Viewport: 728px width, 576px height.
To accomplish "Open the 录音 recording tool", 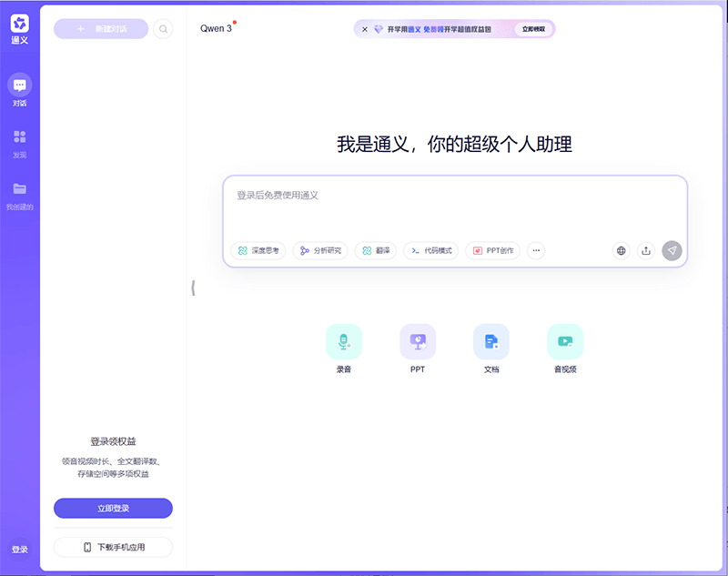I will (343, 342).
